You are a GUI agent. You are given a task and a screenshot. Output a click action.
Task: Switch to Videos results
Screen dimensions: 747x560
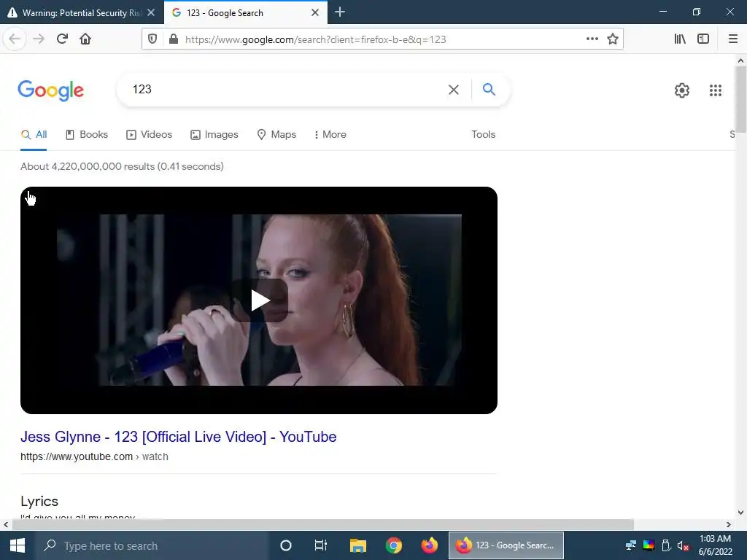point(149,135)
